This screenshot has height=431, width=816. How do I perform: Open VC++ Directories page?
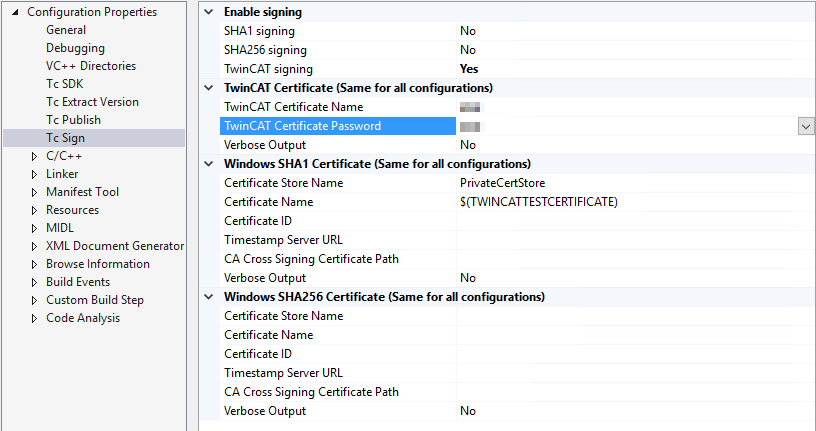pos(91,66)
